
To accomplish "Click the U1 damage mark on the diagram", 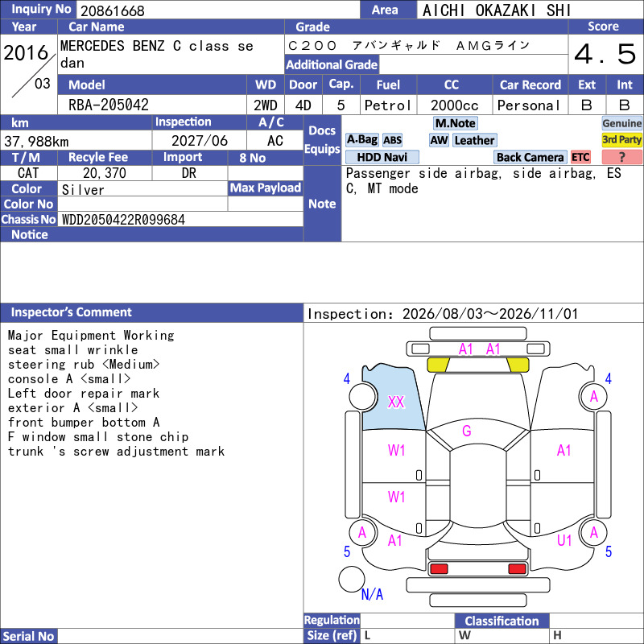I will [564, 540].
